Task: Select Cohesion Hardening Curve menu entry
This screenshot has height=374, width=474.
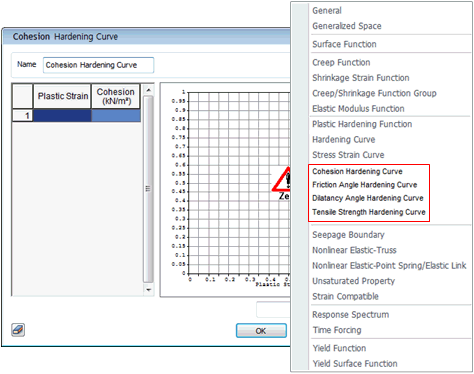Action: pyautogui.click(x=357, y=171)
